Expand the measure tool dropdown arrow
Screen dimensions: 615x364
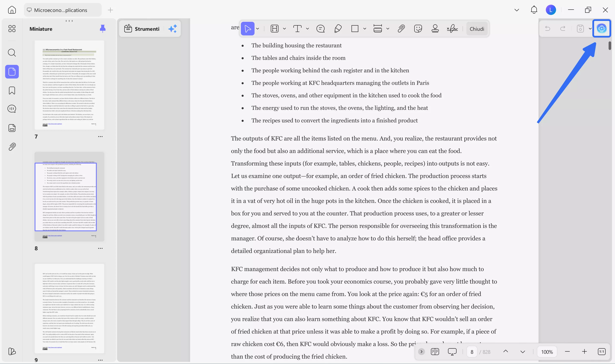pos(388,29)
